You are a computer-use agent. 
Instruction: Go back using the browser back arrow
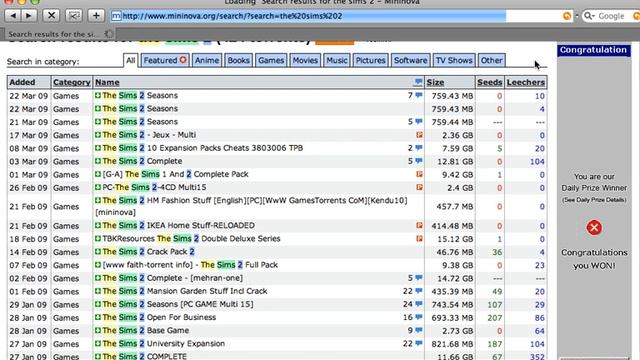[x=13, y=16]
